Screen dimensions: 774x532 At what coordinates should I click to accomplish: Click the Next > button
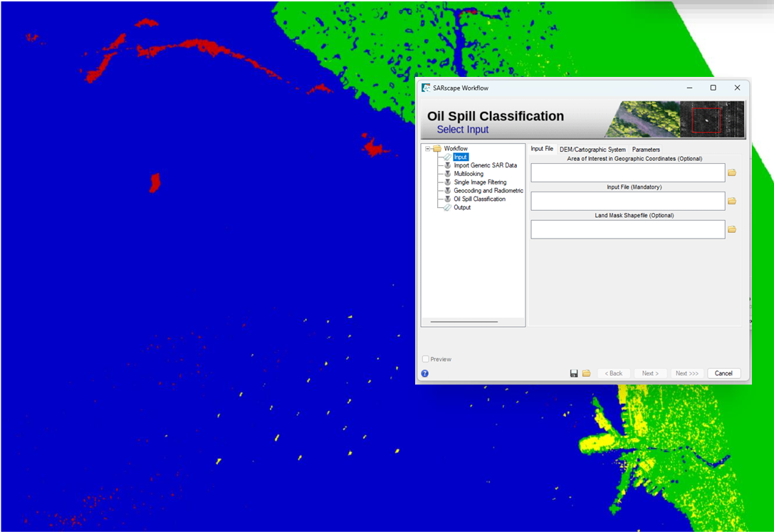point(650,374)
